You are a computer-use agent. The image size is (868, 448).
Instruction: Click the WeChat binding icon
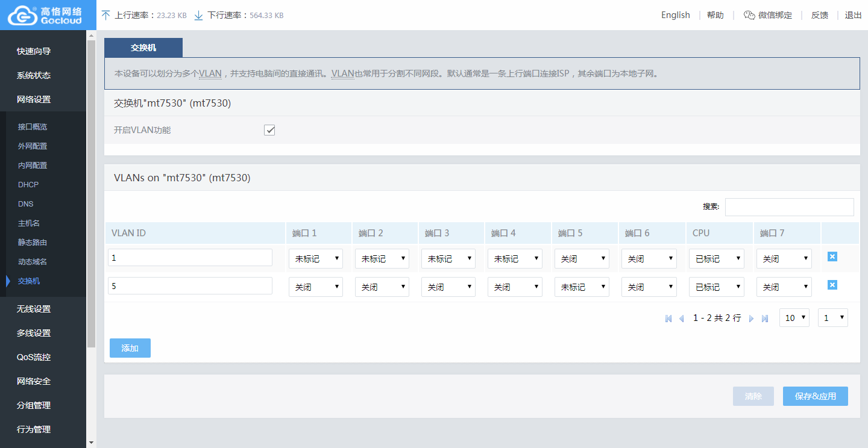point(749,15)
